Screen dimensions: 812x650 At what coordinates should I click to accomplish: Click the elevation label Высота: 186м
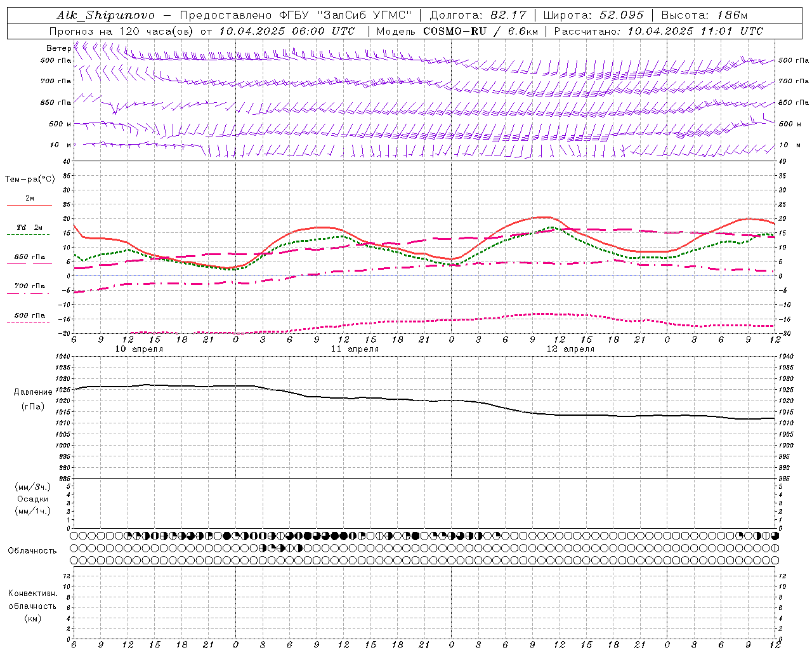coord(705,15)
